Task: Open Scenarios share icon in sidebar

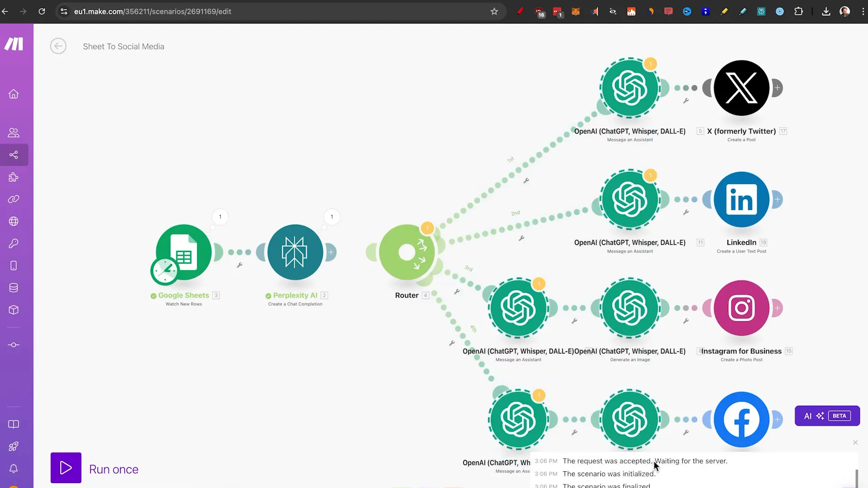Action: 14,155
